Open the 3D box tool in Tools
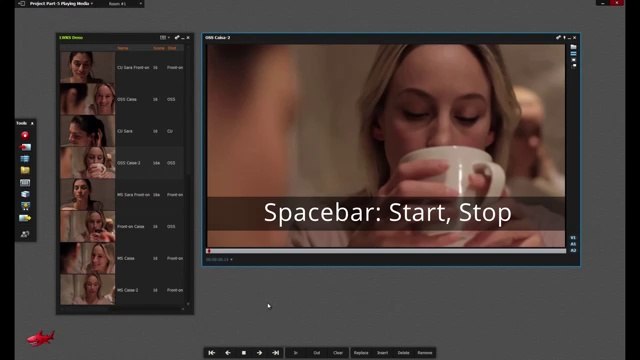640x360 pixels. (25, 194)
